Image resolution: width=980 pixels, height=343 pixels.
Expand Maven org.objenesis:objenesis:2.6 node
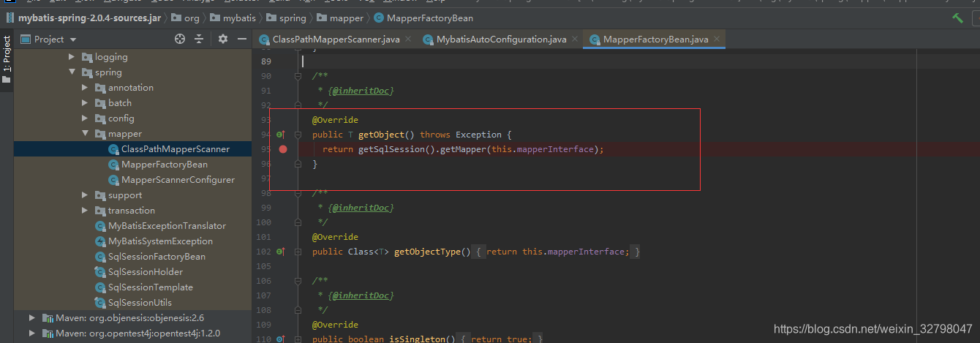(x=32, y=317)
